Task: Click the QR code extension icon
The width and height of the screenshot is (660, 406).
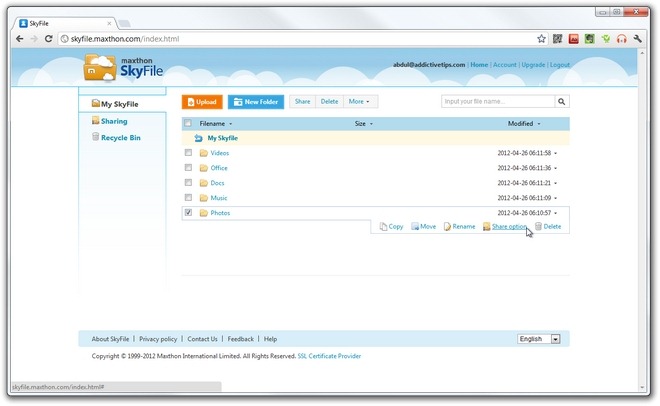Action: click(557, 39)
